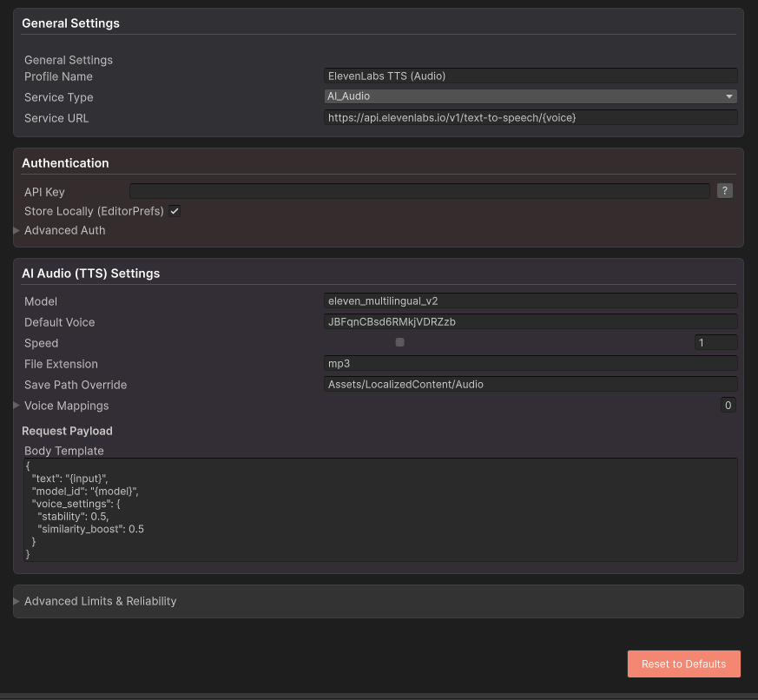Click the AI Audio (TTS) Settings header
The image size is (758, 700).
tap(91, 273)
